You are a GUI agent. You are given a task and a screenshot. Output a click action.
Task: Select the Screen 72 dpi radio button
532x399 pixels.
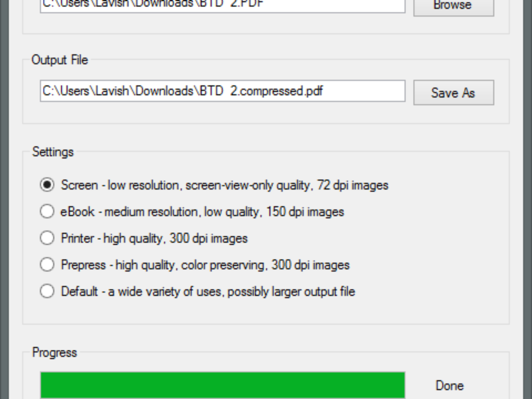pos(47,185)
